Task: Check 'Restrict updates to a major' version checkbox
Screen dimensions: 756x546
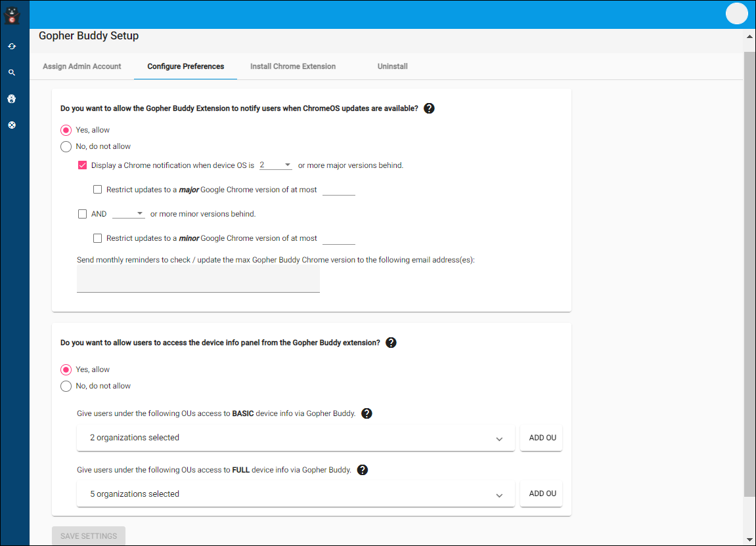Action: pyautogui.click(x=97, y=190)
